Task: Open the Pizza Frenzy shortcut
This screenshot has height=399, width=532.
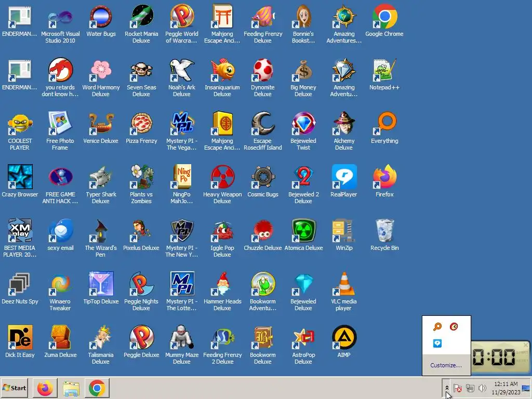Action: coord(141,128)
